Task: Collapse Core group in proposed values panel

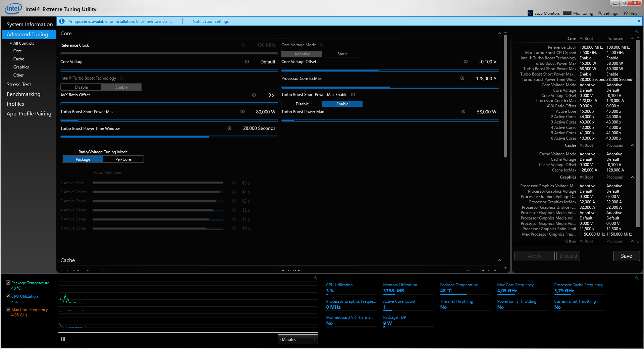Action: pyautogui.click(x=632, y=39)
